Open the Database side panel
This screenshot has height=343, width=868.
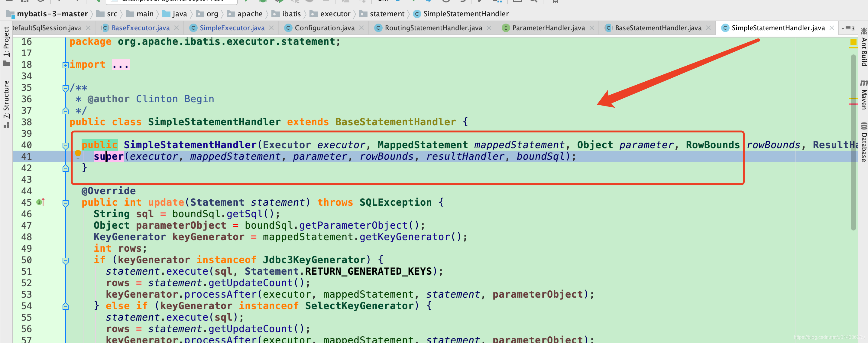[864, 142]
